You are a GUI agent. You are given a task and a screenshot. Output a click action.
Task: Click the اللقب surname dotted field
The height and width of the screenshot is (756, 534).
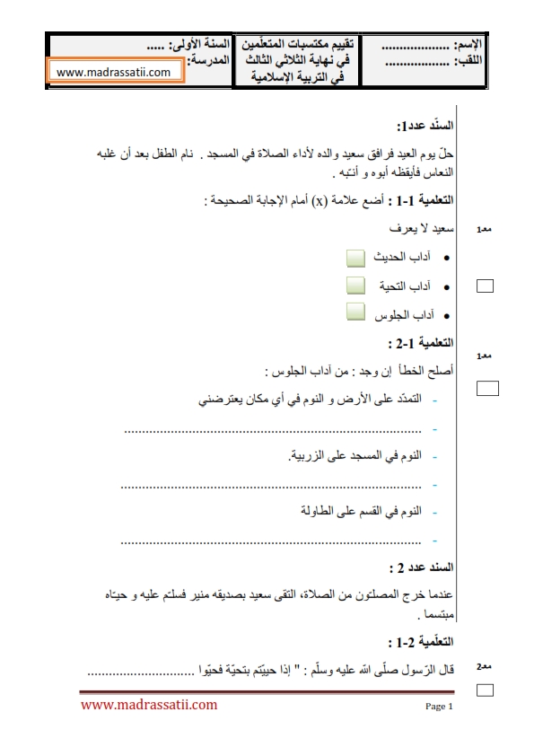(417, 63)
